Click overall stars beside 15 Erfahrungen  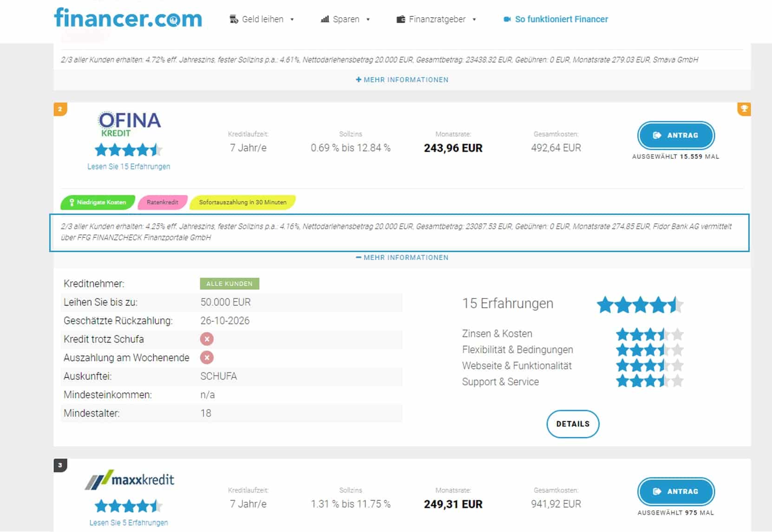[640, 305]
